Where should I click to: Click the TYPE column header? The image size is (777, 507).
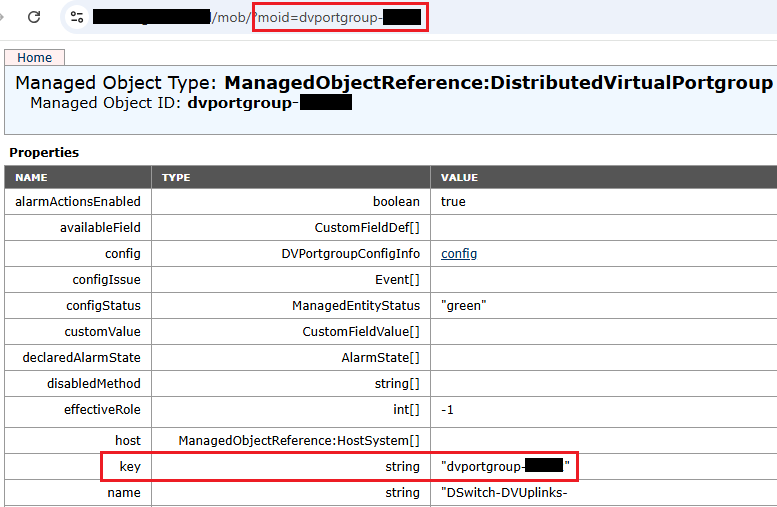[176, 177]
